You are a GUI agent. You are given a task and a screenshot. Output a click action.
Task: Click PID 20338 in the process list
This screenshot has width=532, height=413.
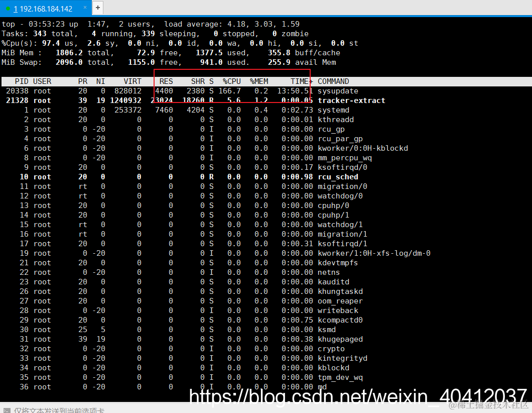point(17,91)
